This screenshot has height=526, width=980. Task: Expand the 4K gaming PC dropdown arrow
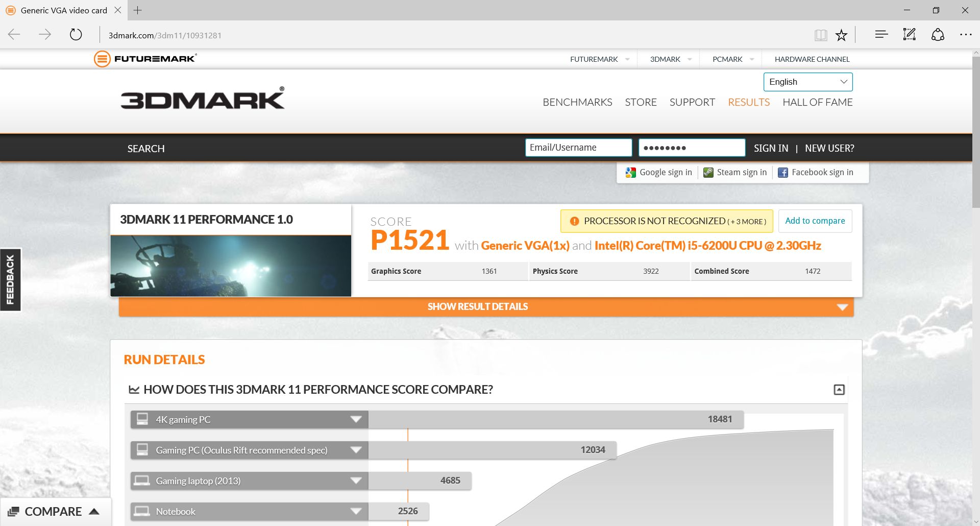click(x=356, y=419)
